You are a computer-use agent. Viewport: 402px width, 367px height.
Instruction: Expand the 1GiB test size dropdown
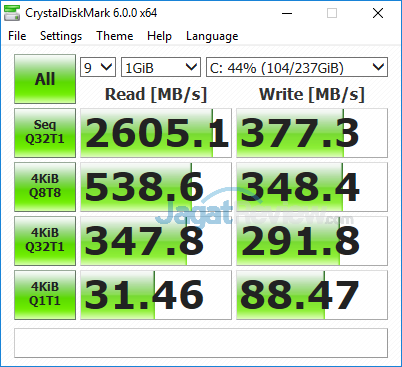(161, 67)
